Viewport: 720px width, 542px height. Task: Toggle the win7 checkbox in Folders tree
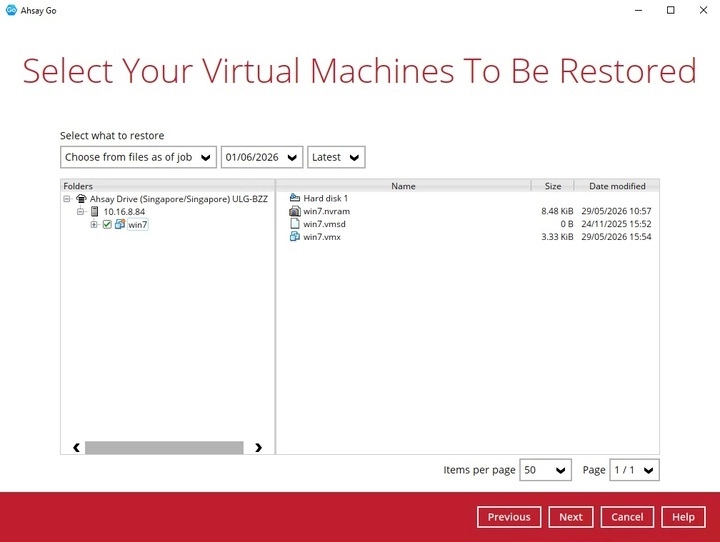(x=107, y=225)
